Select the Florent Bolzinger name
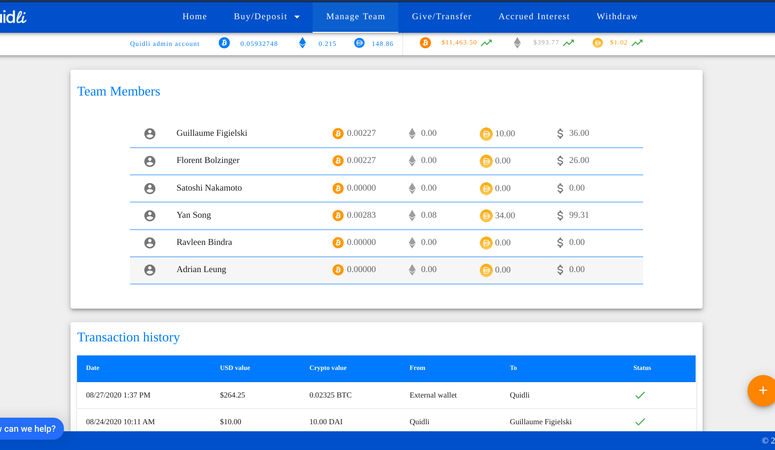775x450 pixels. (208, 160)
